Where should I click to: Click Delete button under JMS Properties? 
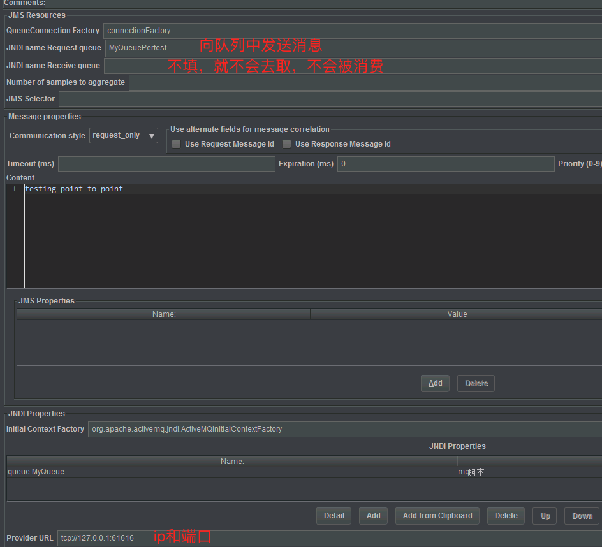476,383
